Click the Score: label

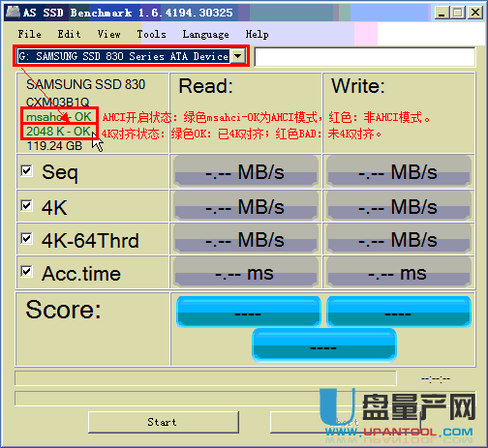(x=63, y=310)
